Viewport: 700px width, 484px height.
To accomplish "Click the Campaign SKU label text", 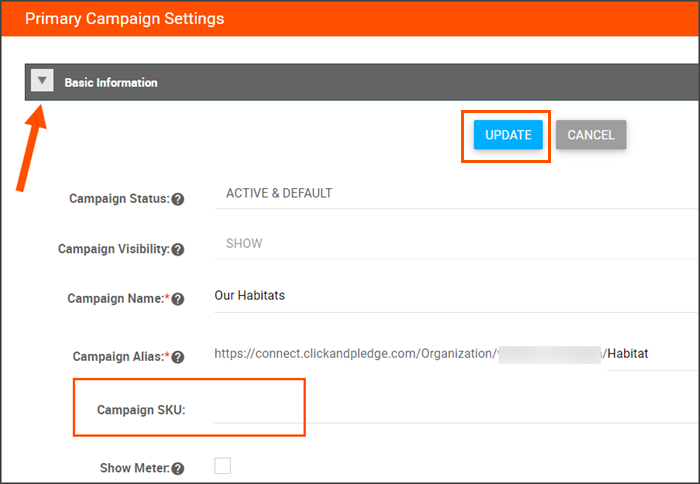I will (x=141, y=410).
